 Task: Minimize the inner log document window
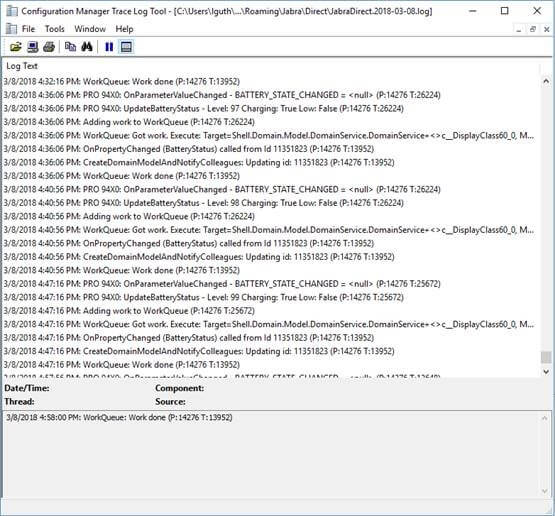point(519,30)
